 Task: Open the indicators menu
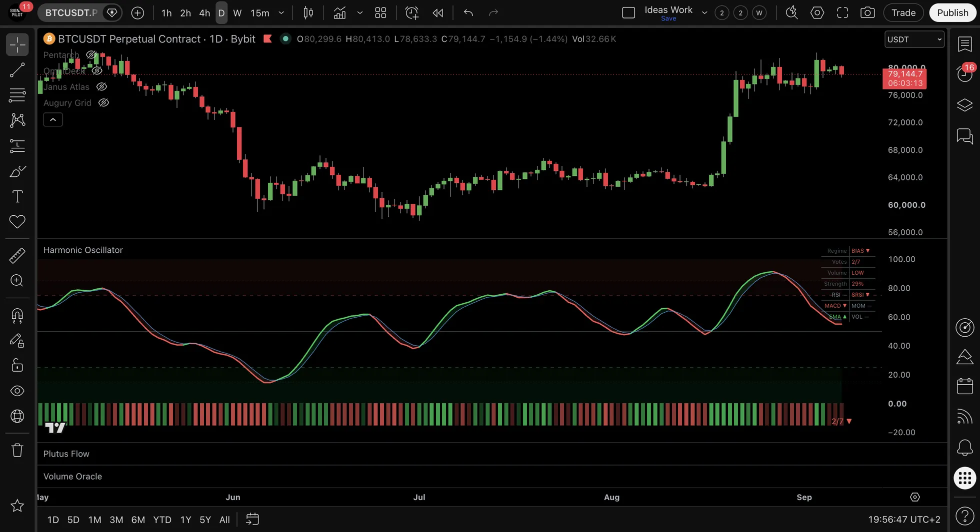tap(339, 13)
